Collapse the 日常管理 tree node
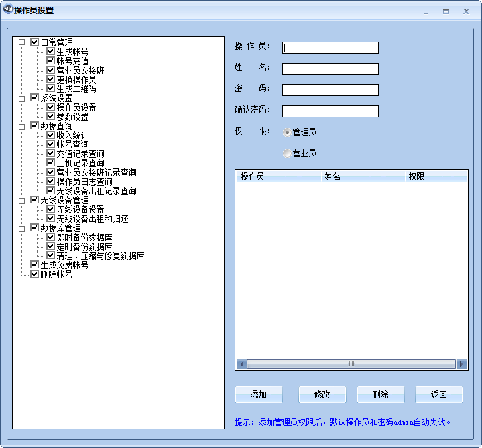This screenshot has width=482, height=448. 21,42
